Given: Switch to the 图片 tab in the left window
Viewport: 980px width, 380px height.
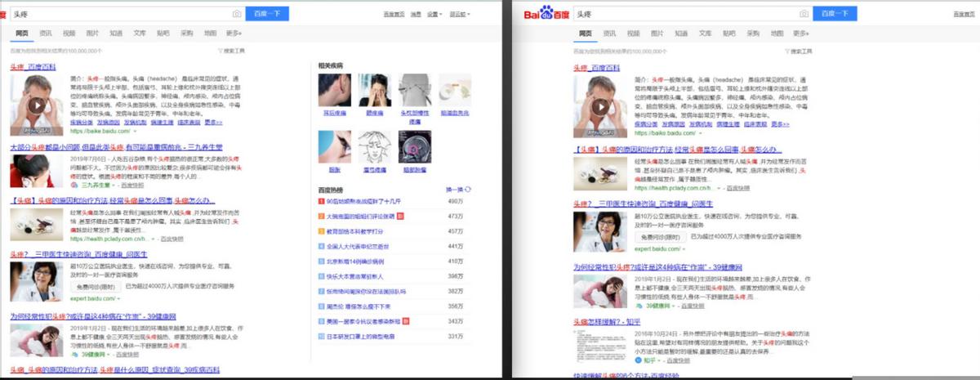Looking at the screenshot, I should click(x=93, y=34).
